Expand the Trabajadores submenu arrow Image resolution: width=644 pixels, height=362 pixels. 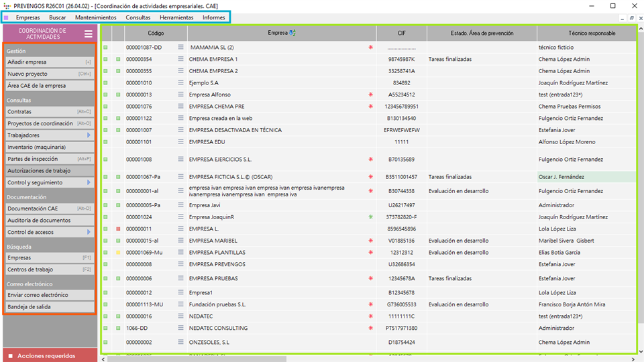(89, 135)
